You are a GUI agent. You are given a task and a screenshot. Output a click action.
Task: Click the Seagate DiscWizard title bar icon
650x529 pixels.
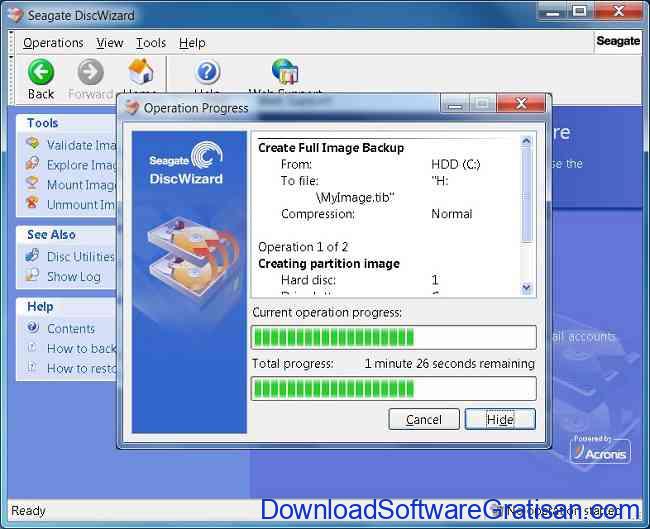click(x=15, y=15)
